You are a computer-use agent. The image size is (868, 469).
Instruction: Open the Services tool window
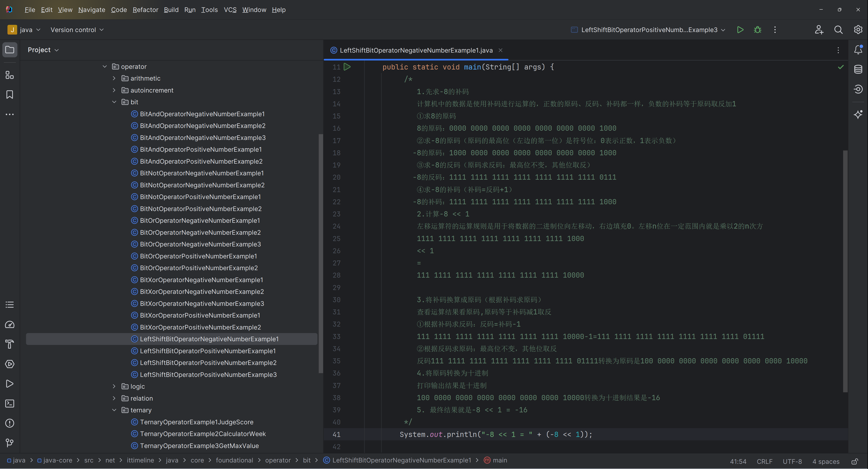tap(10, 364)
